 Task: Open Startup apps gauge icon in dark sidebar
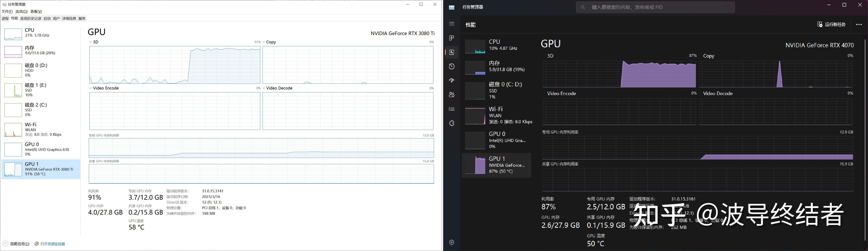coord(451,81)
